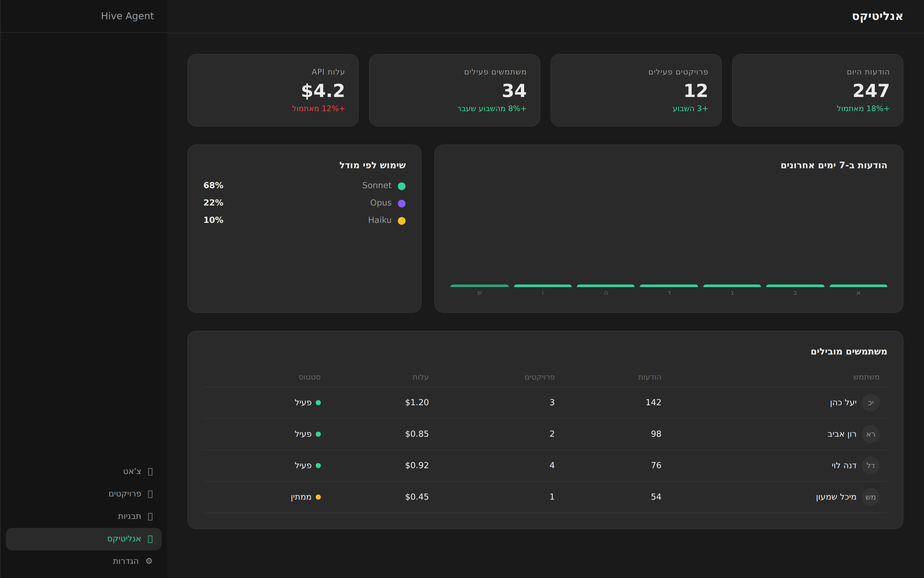Click the +8% מהשבוע שעבר text
This screenshot has width=924, height=578.
tap(492, 109)
